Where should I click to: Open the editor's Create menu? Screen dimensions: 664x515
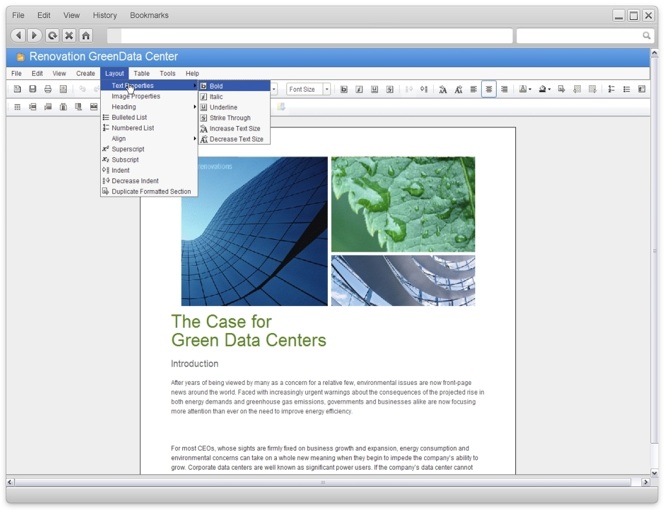(86, 73)
